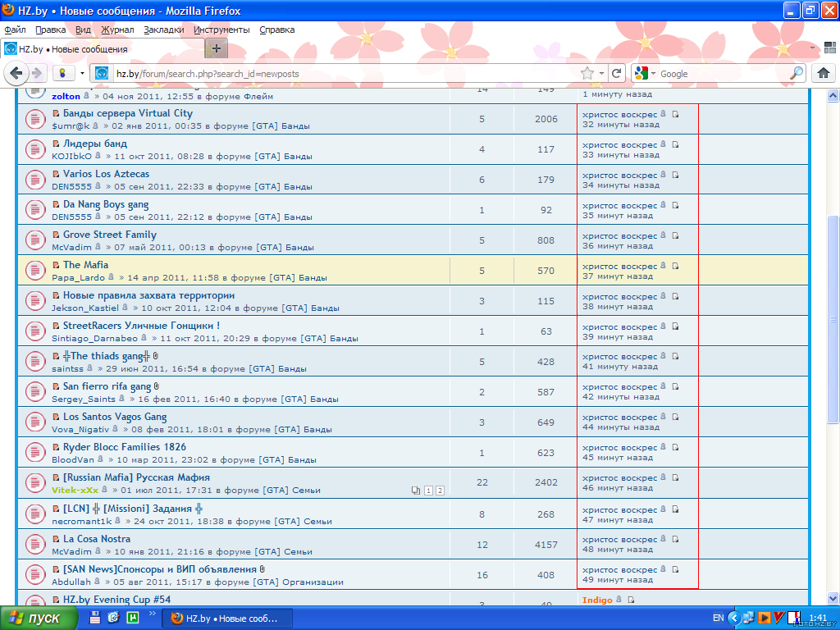Expand the quick launch chevron

(152, 614)
